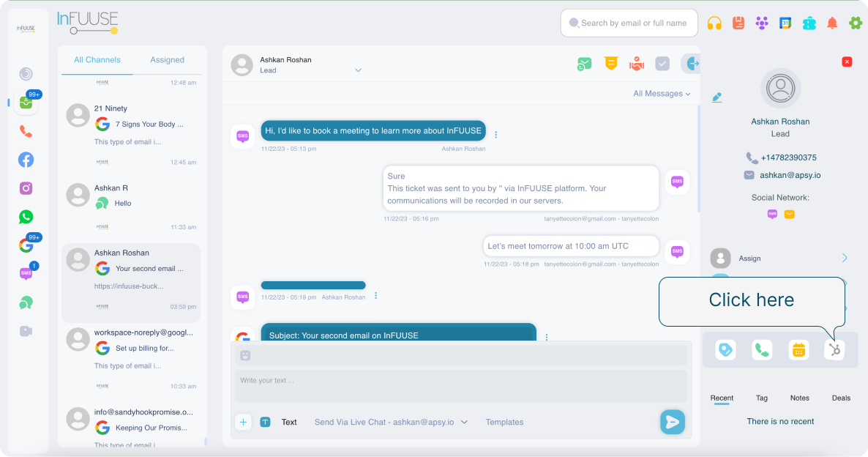Image resolution: width=868 pixels, height=457 pixels.
Task: Select the Notes tab in contact panel
Action: pos(799,398)
